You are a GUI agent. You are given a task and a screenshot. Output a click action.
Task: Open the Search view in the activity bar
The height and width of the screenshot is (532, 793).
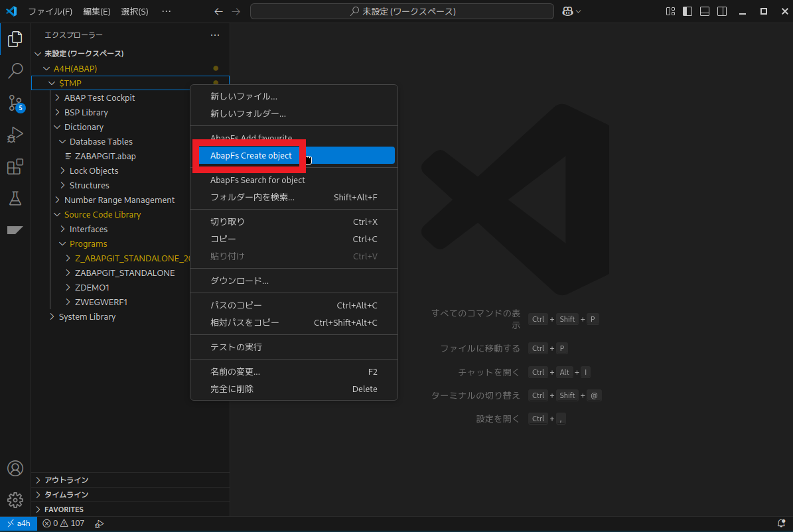tap(15, 70)
